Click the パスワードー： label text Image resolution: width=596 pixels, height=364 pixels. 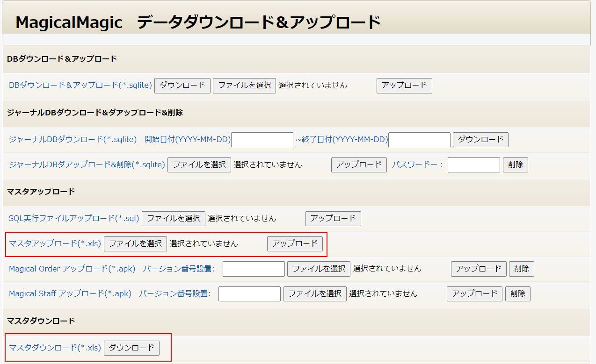(418, 165)
